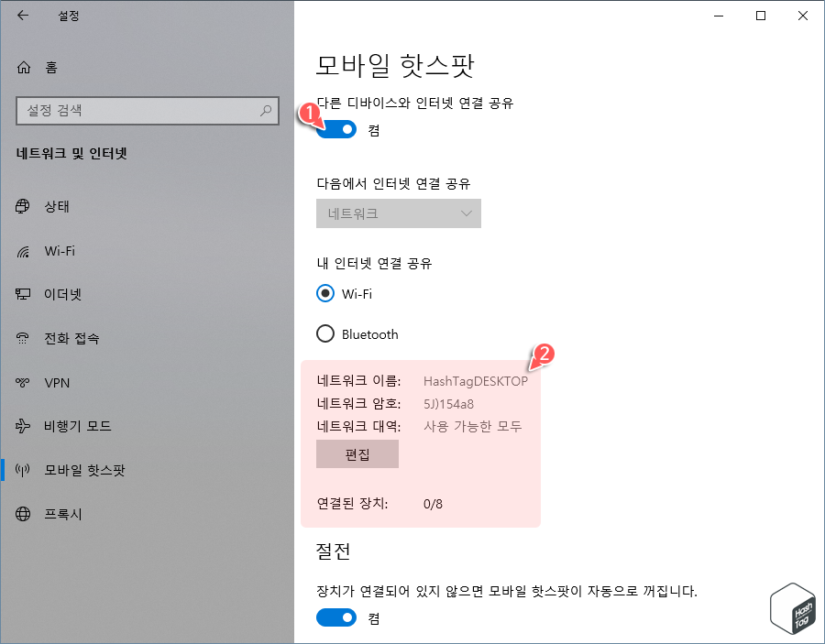
Task: Select the Wi-Fi radio button option
Action: [325, 293]
